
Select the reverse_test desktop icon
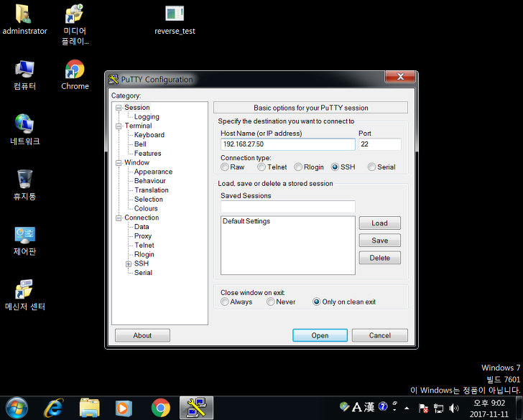click(x=175, y=19)
